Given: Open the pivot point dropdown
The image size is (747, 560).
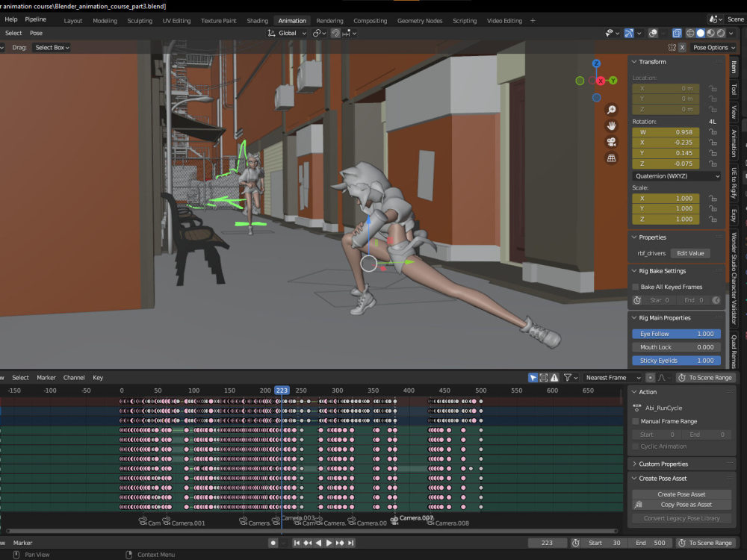Looking at the screenshot, I should click(x=319, y=33).
